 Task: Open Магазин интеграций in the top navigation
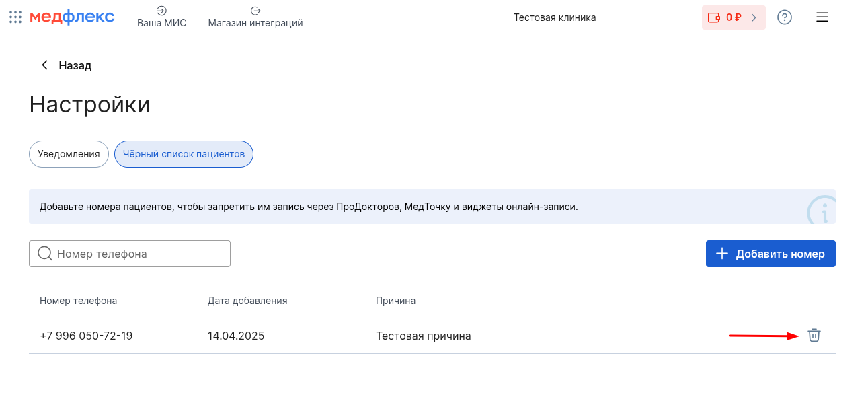[255, 17]
